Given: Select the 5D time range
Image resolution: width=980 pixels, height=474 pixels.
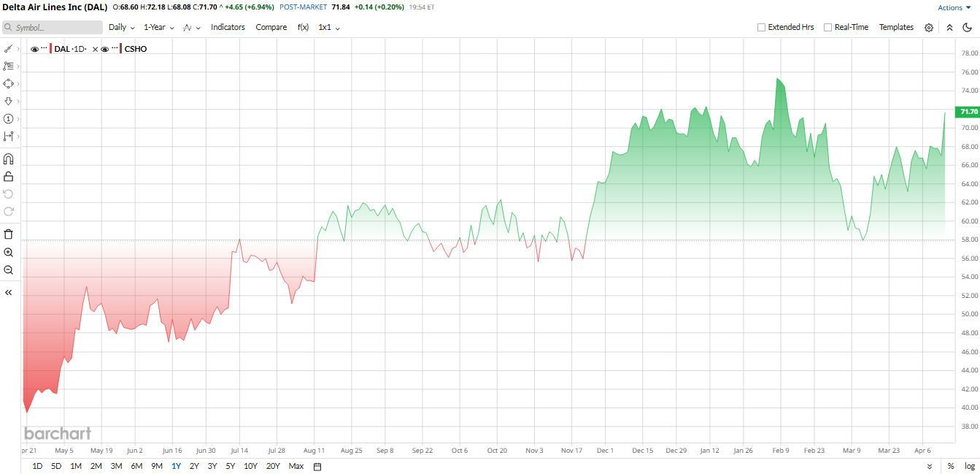Looking at the screenshot, I should point(56,466).
